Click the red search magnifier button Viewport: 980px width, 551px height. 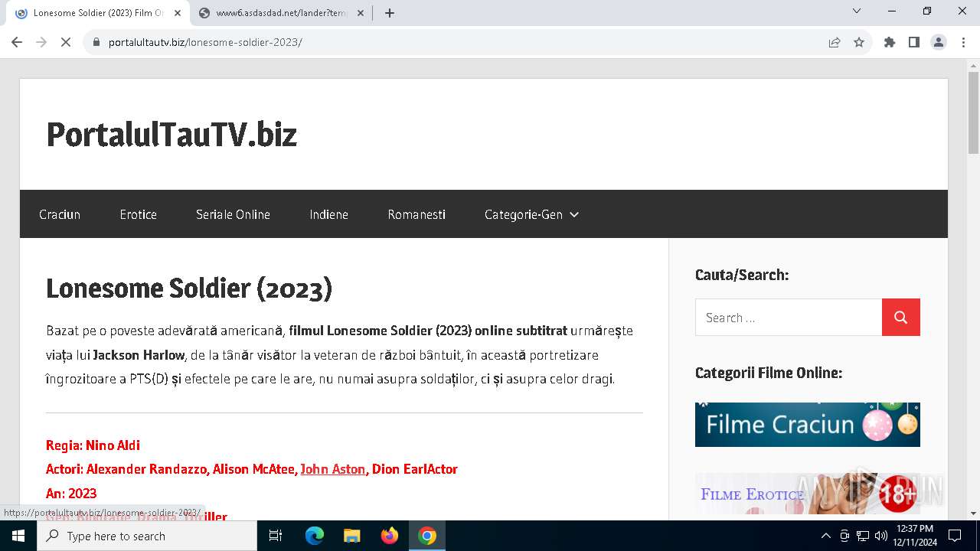point(901,318)
